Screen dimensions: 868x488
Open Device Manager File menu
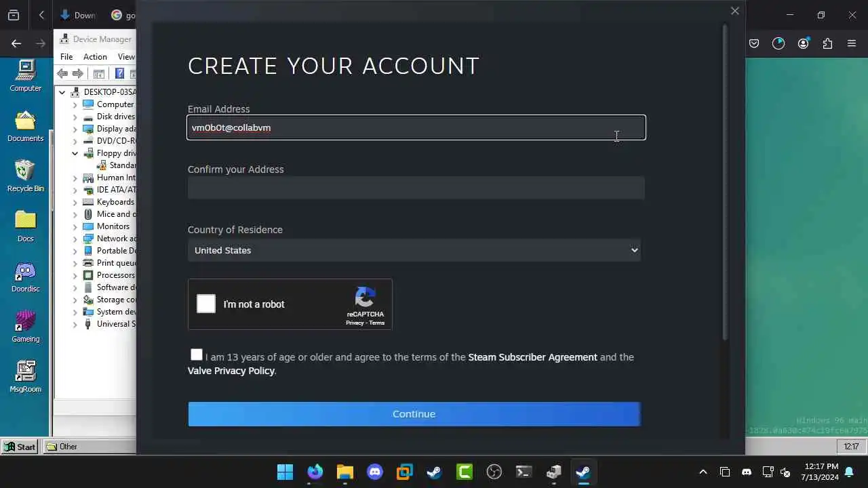click(66, 57)
